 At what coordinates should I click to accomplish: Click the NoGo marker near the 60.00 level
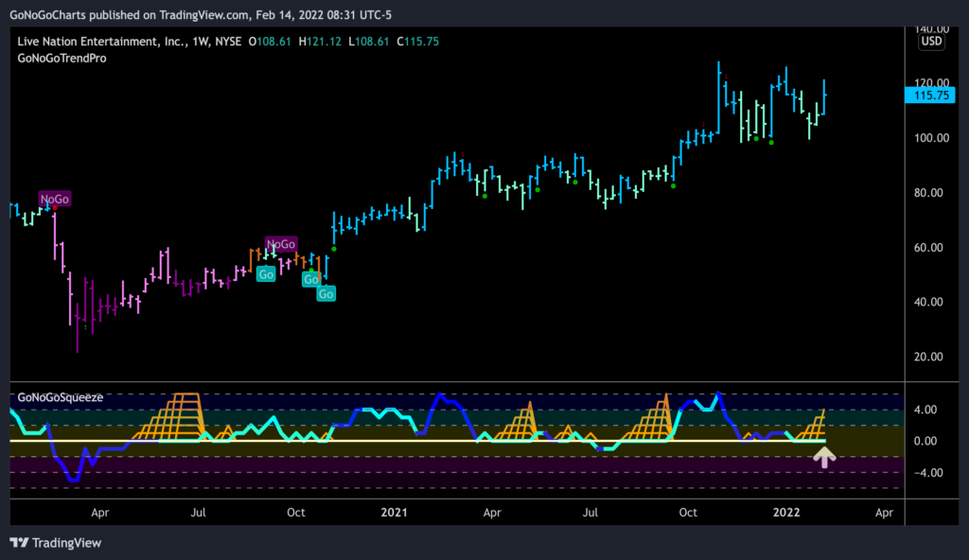(280, 244)
